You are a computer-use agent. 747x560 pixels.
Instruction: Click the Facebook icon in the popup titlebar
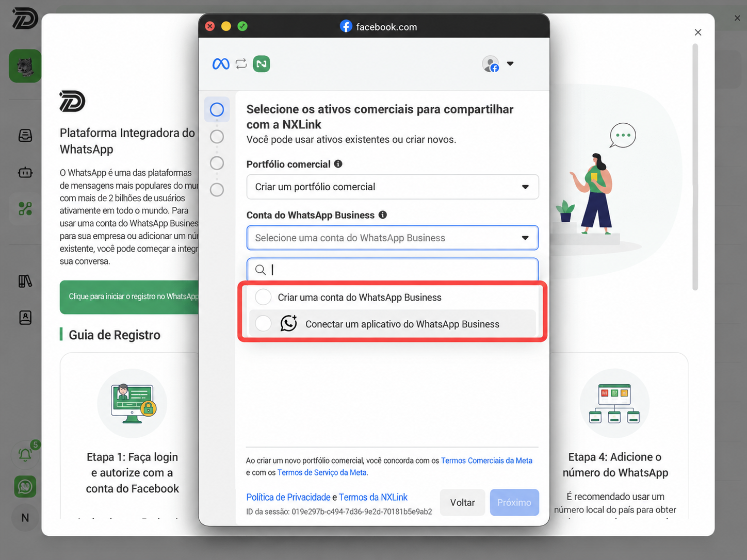[x=346, y=26]
